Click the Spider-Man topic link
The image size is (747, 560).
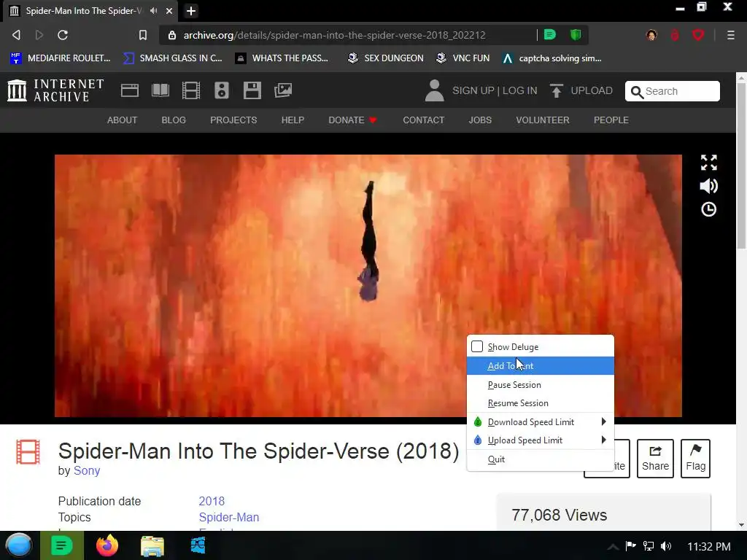228,517
